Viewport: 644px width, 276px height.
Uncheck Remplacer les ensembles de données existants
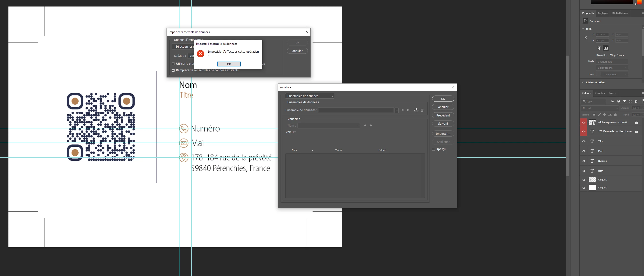[x=173, y=70]
